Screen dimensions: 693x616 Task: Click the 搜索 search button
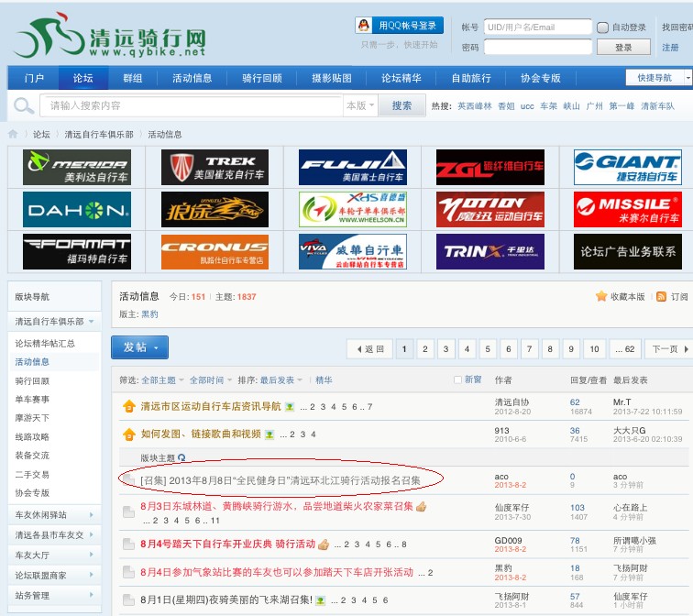401,105
